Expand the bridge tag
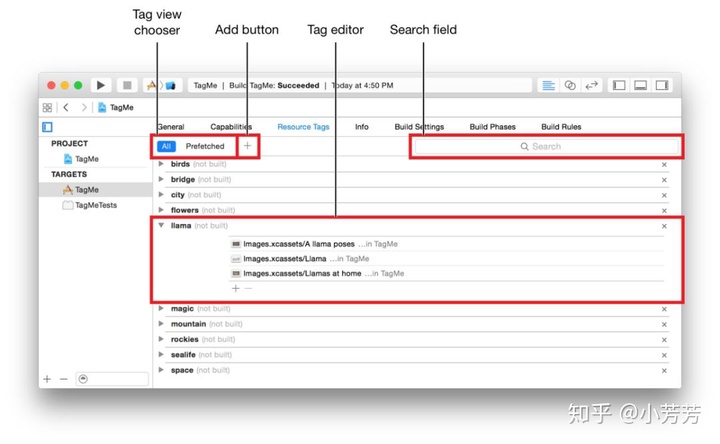This screenshot has width=720, height=444. 161,179
